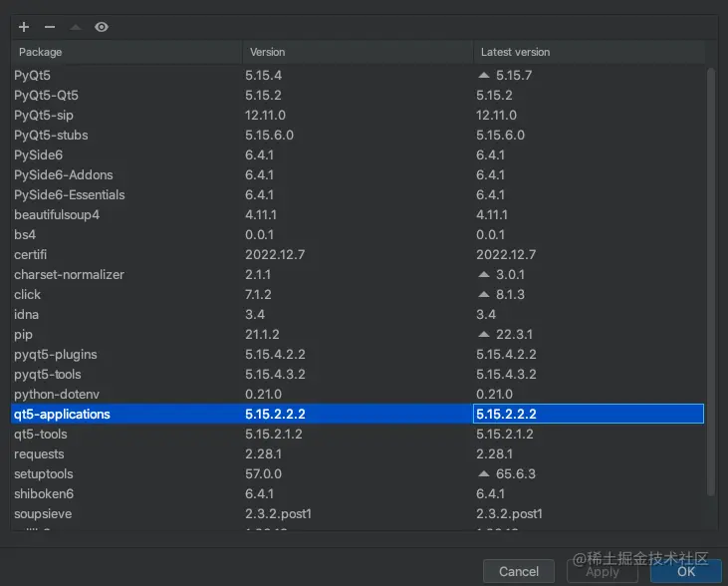Toggle the show early releases eye icon
728x586 pixels.
[102, 27]
